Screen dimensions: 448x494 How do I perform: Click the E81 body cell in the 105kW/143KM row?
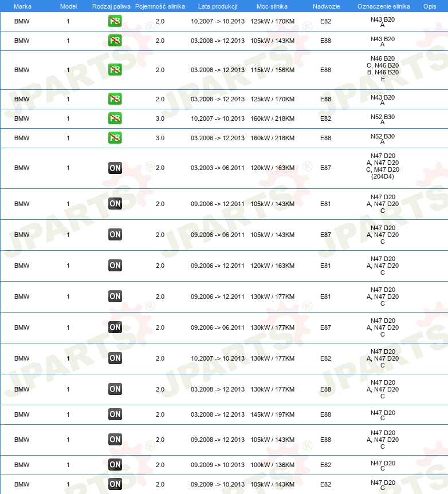tap(325, 204)
